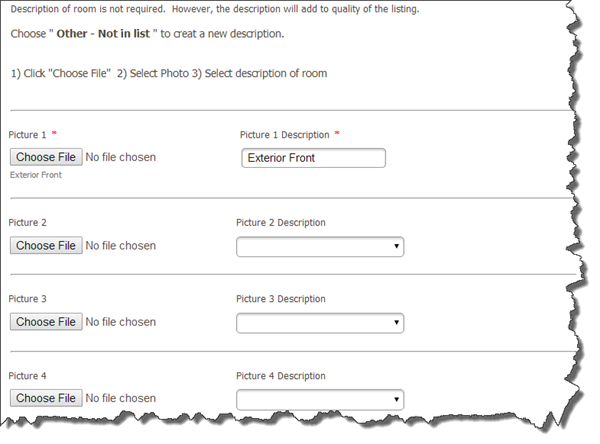Click "No file chosen" text for Picture 4
The image size is (600, 444).
tap(121, 398)
